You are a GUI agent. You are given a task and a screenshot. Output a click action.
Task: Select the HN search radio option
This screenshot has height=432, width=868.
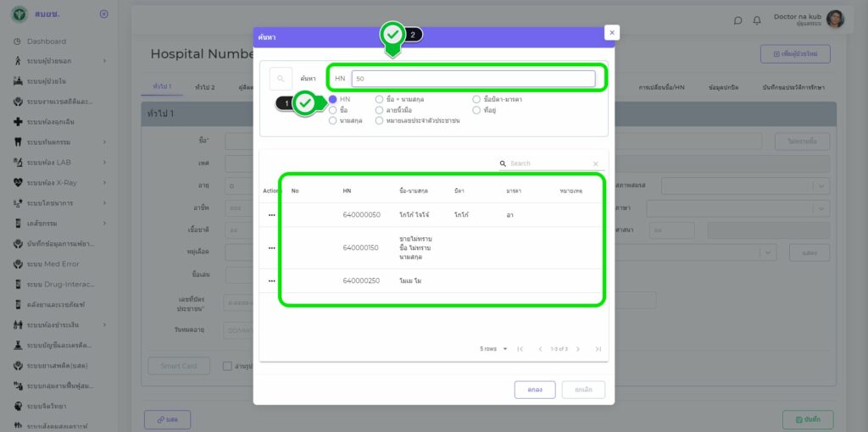coord(333,99)
